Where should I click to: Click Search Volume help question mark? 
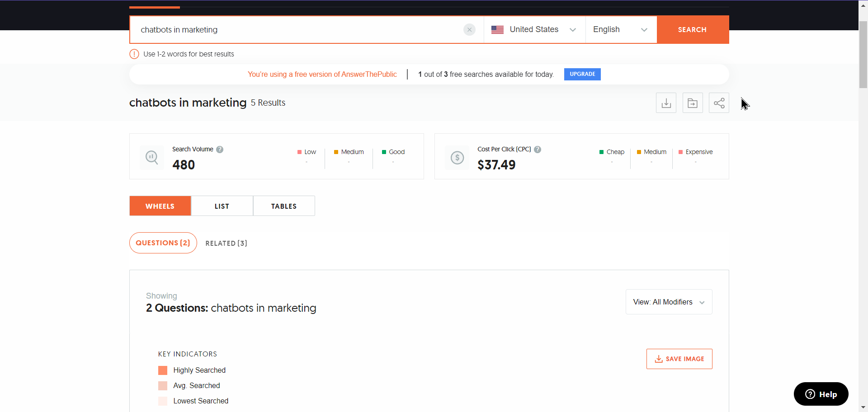[x=220, y=150]
